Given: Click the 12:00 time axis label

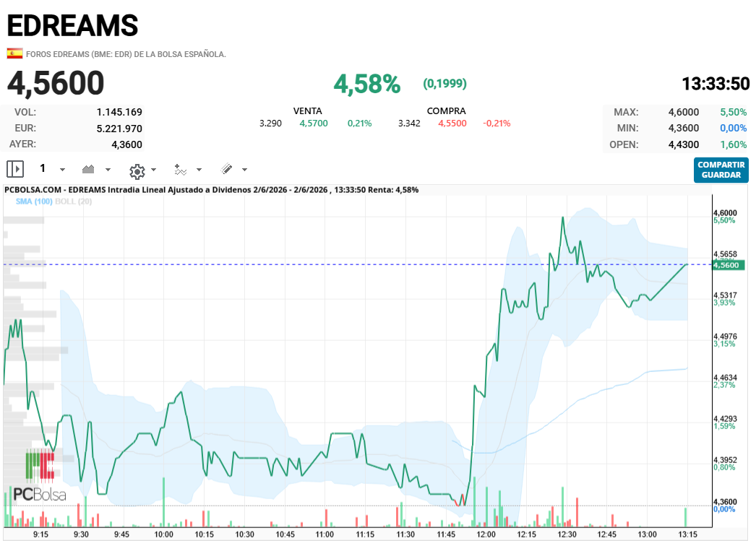Looking at the screenshot, I should [486, 534].
